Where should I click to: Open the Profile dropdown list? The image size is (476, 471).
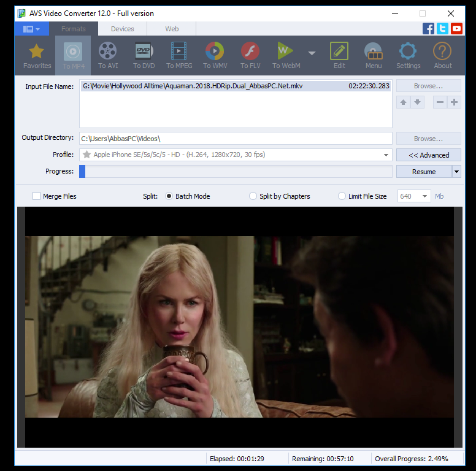click(386, 155)
